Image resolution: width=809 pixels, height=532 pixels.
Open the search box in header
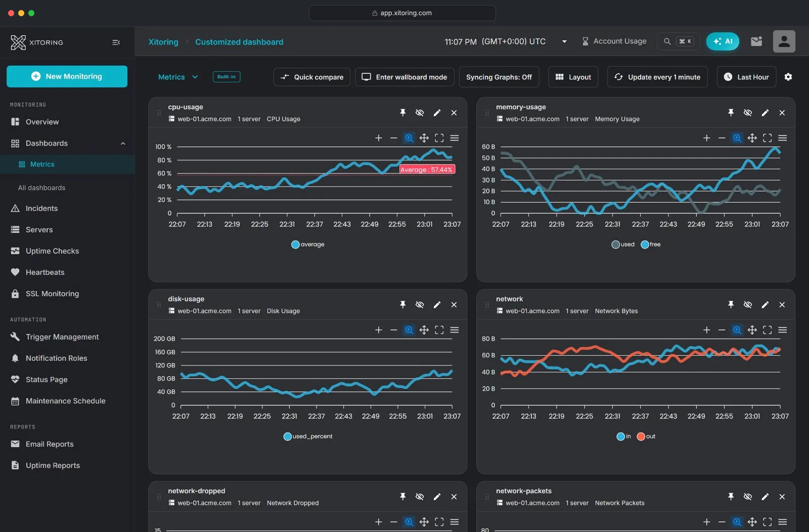(x=679, y=41)
